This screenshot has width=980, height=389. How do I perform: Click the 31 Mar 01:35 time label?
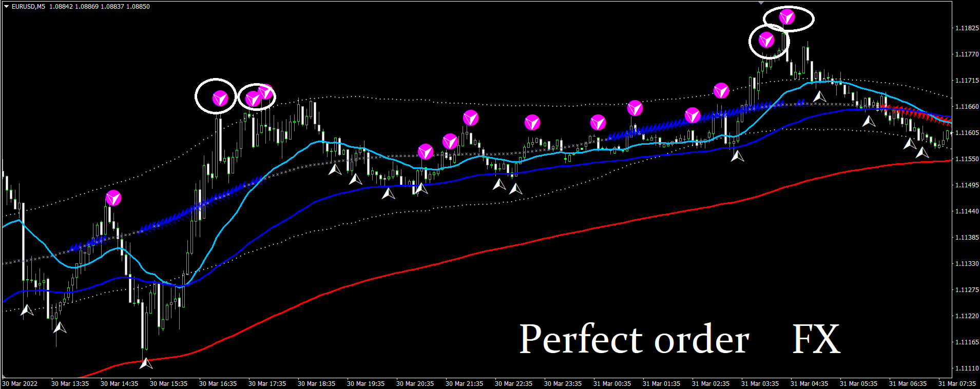(x=661, y=384)
